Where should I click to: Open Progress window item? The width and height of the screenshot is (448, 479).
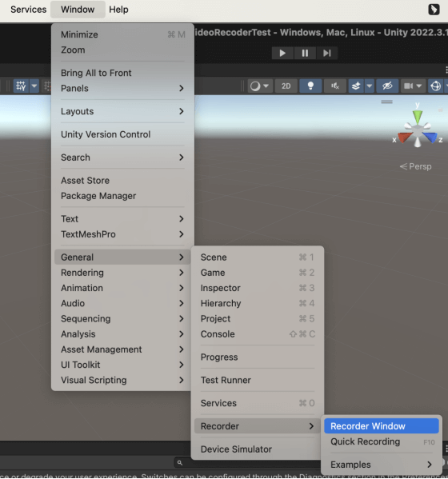[x=258, y=357]
